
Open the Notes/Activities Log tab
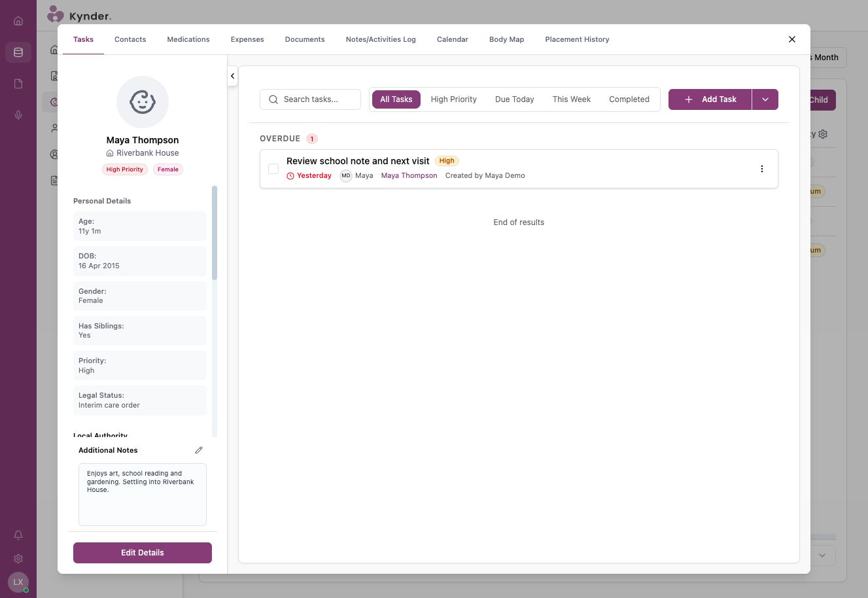[381, 39]
